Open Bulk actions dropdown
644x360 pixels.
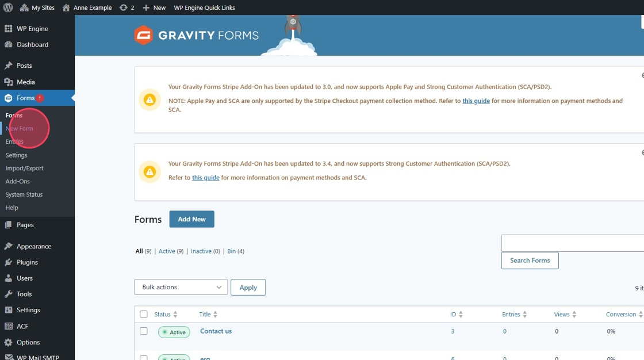[181, 287]
